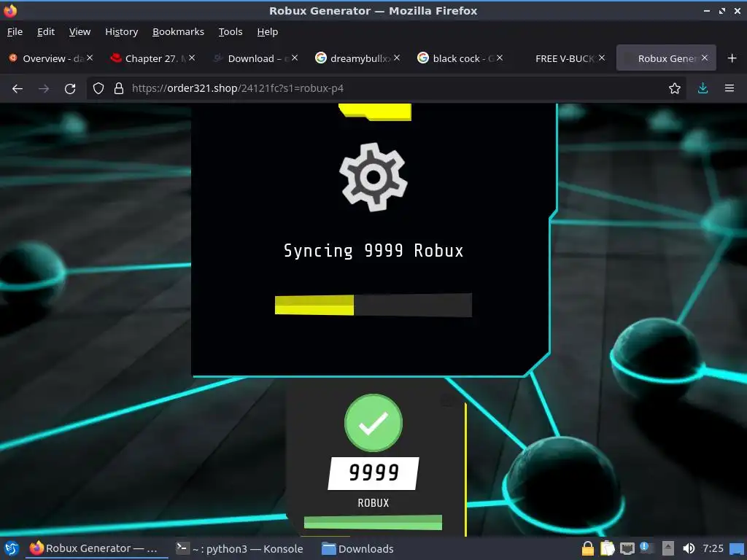Viewport: 747px width, 560px height.
Task: Go back to the previous page
Action: [18, 88]
